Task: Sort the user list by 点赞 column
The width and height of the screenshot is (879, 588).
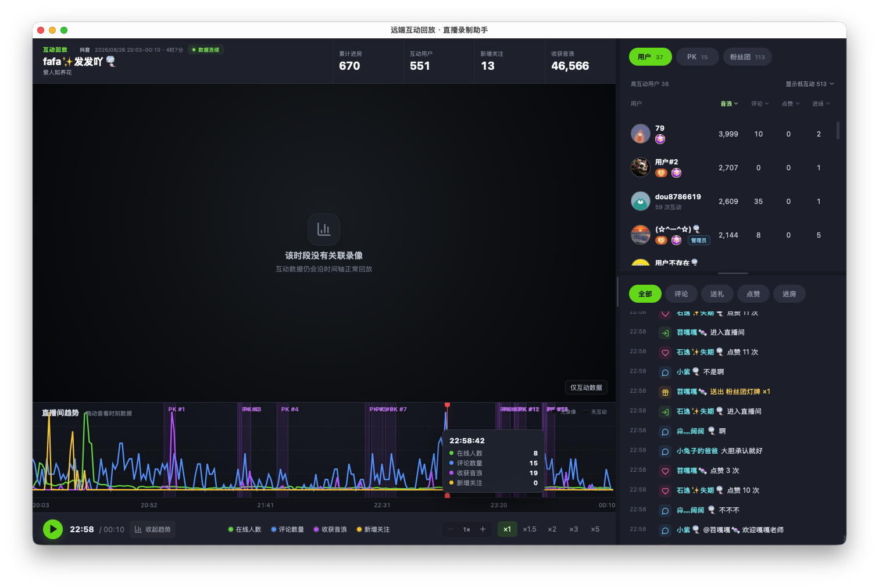Action: click(791, 103)
